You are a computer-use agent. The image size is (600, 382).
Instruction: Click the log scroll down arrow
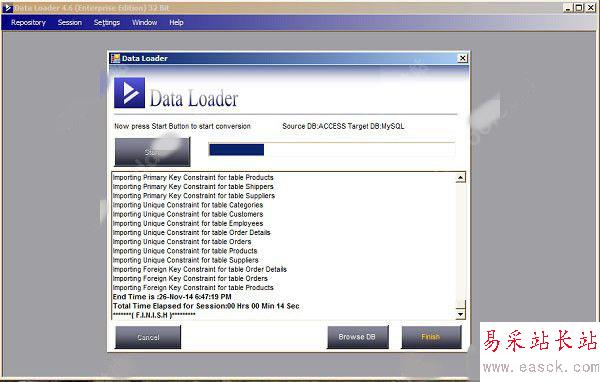point(461,314)
